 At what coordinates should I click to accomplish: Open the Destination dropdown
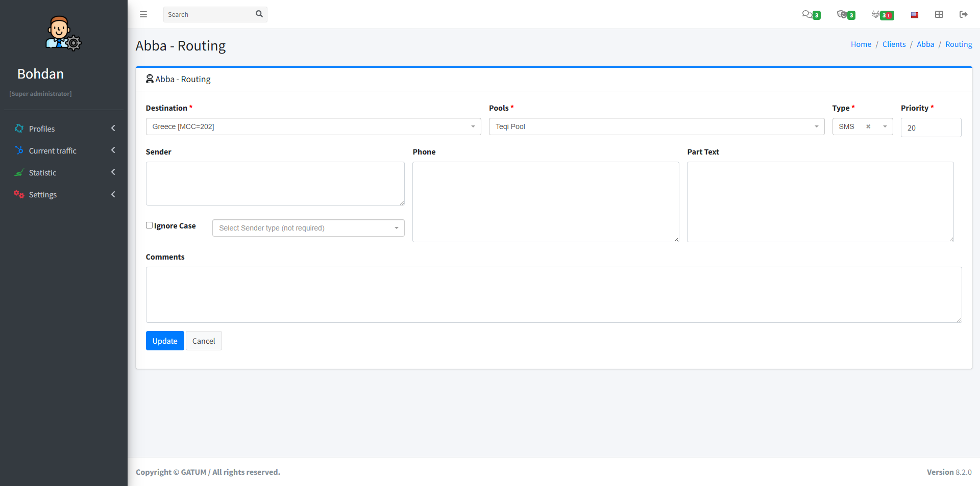(313, 126)
